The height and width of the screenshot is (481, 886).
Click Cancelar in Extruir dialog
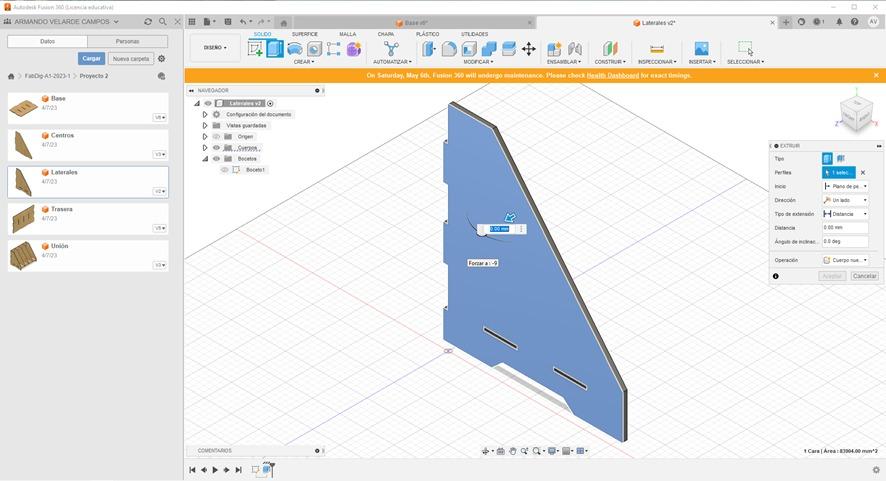(865, 276)
